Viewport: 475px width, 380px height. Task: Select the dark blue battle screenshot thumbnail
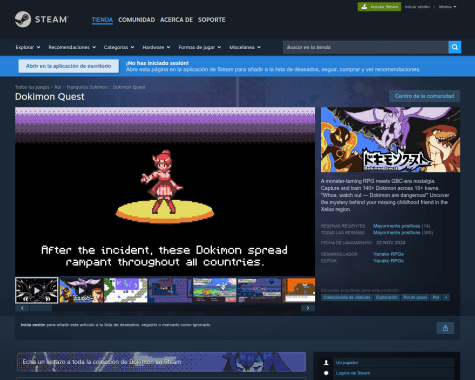point(260,290)
